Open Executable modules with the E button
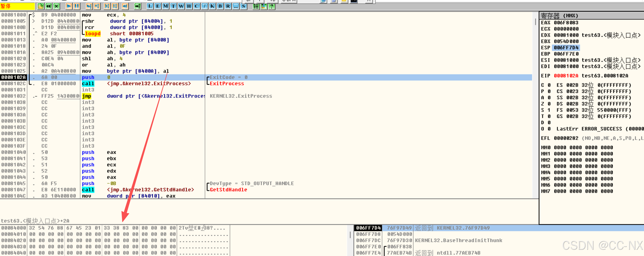 (158, 6)
